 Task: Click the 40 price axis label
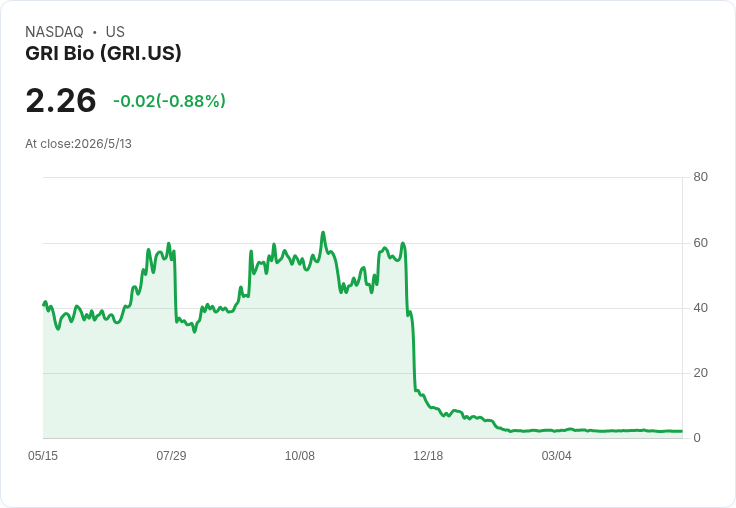coord(700,308)
